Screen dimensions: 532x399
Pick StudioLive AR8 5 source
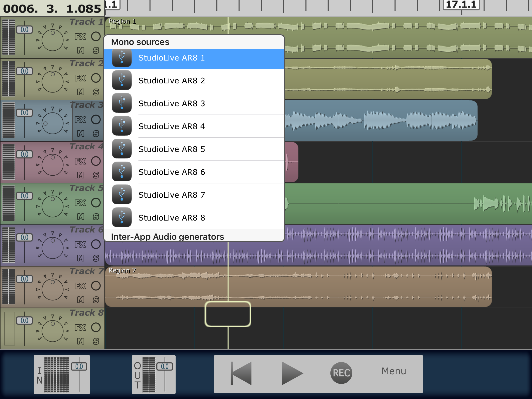194,149
